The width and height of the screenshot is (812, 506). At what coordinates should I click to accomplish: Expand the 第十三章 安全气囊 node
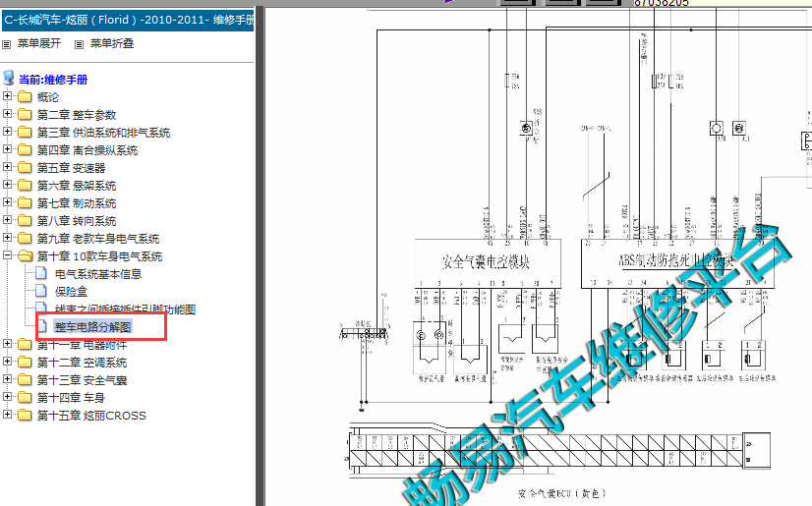pos(7,378)
